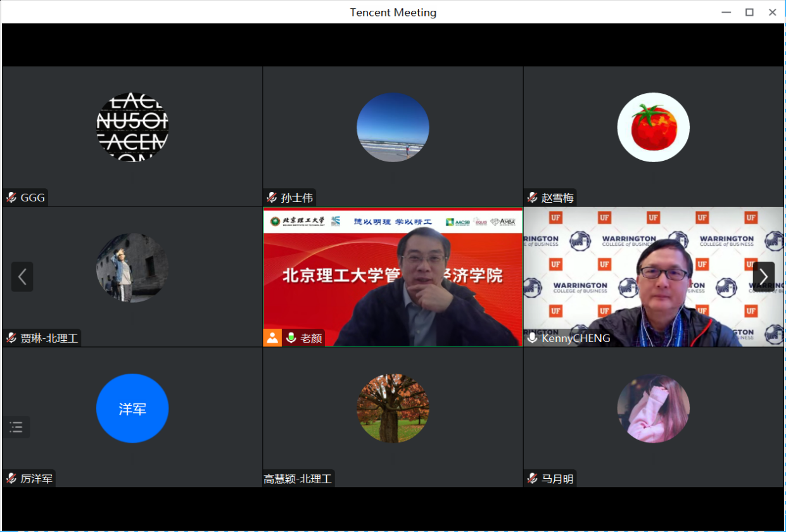Select the 老颜 video tile with red banner
This screenshot has height=532, width=786.
click(x=393, y=277)
